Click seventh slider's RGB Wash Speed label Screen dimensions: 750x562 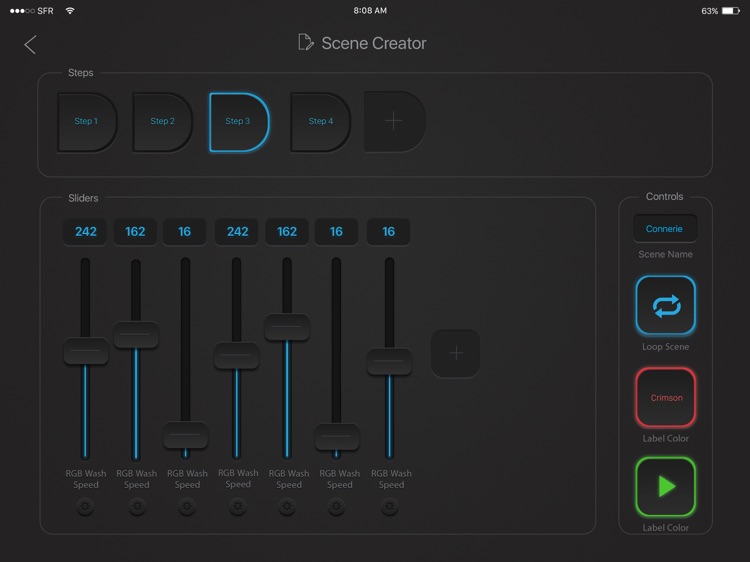(x=391, y=479)
